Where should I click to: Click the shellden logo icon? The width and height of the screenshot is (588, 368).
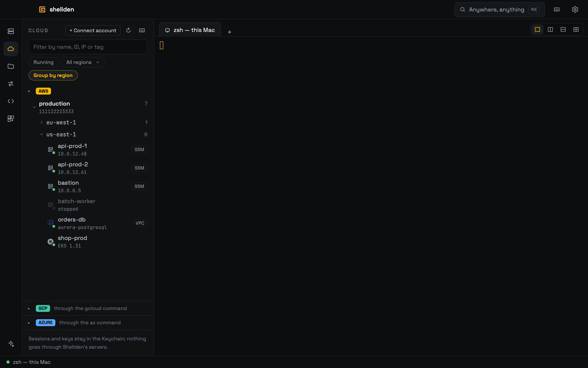point(42,9)
